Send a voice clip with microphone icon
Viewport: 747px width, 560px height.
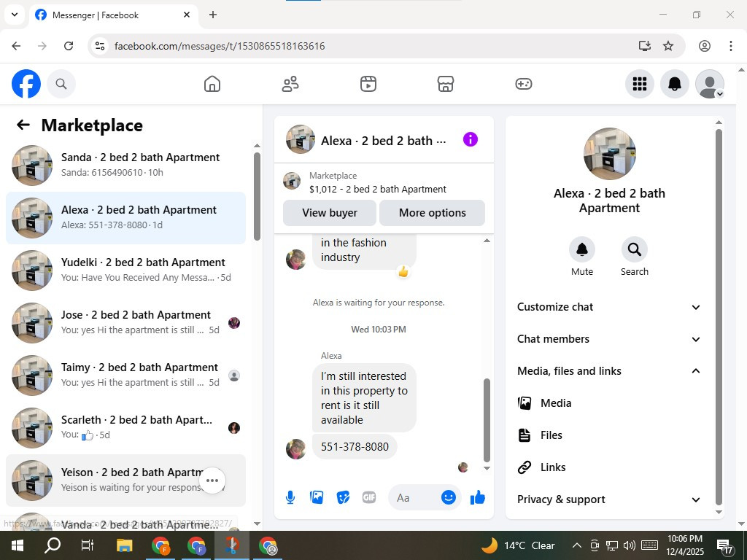(x=290, y=497)
